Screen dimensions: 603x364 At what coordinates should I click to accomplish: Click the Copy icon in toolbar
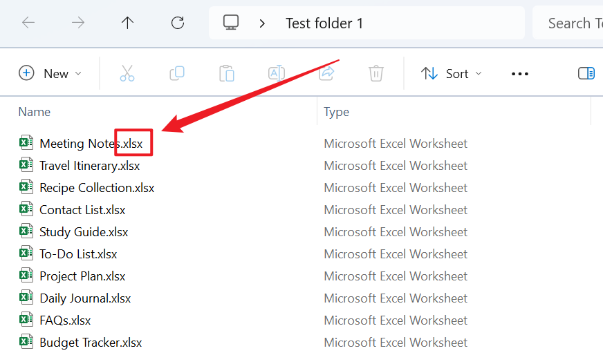point(177,73)
